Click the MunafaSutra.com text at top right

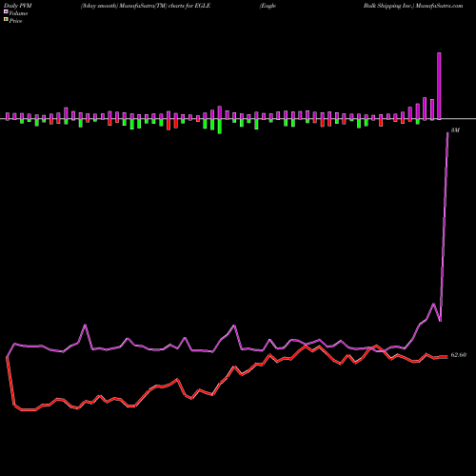click(439, 6)
